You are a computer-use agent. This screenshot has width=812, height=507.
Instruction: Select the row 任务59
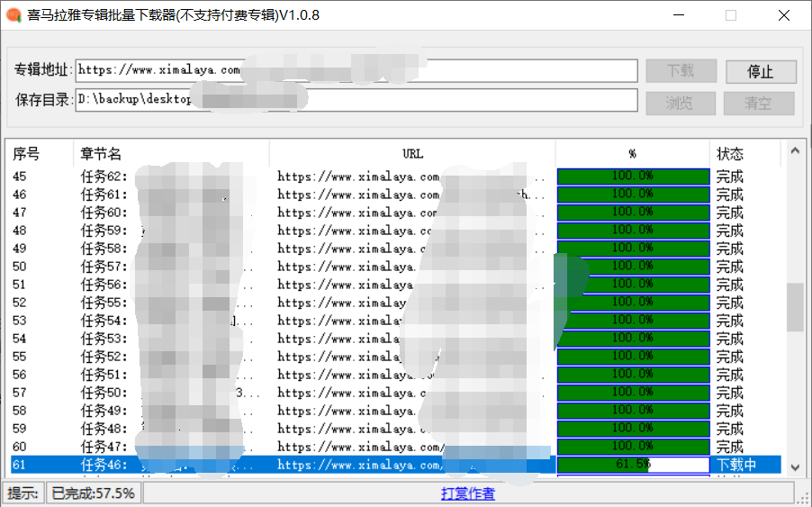(x=395, y=231)
